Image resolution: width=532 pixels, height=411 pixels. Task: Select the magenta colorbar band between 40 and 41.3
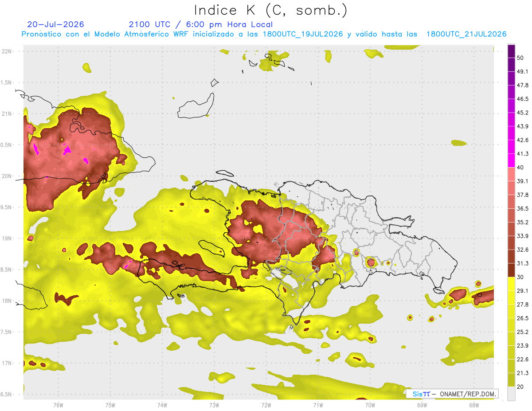pos(512,160)
